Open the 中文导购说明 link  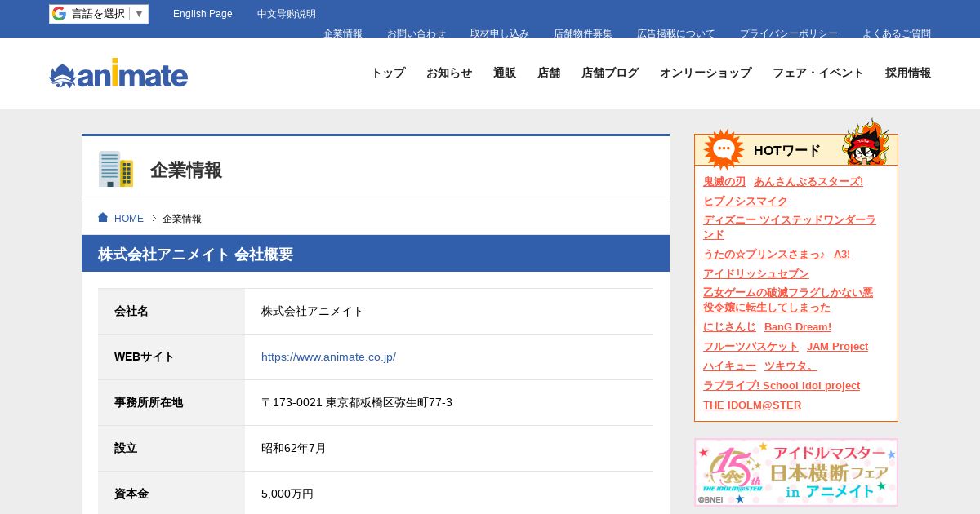click(x=287, y=14)
